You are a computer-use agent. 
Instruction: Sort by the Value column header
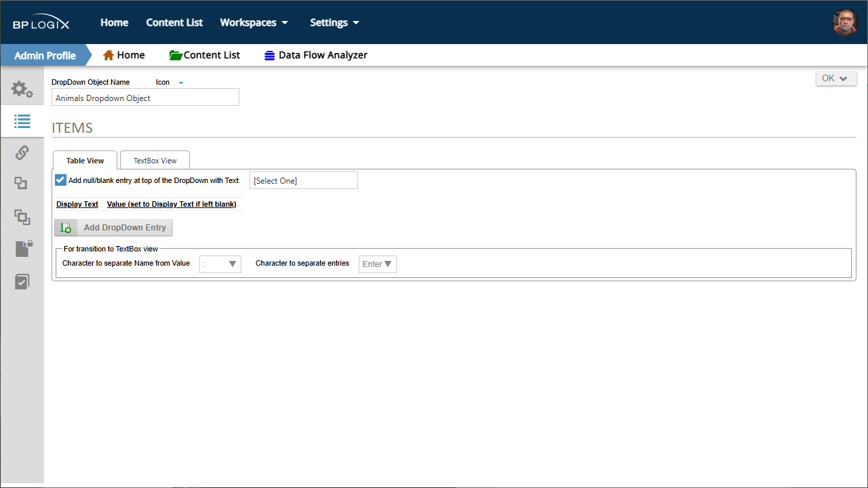tap(172, 204)
